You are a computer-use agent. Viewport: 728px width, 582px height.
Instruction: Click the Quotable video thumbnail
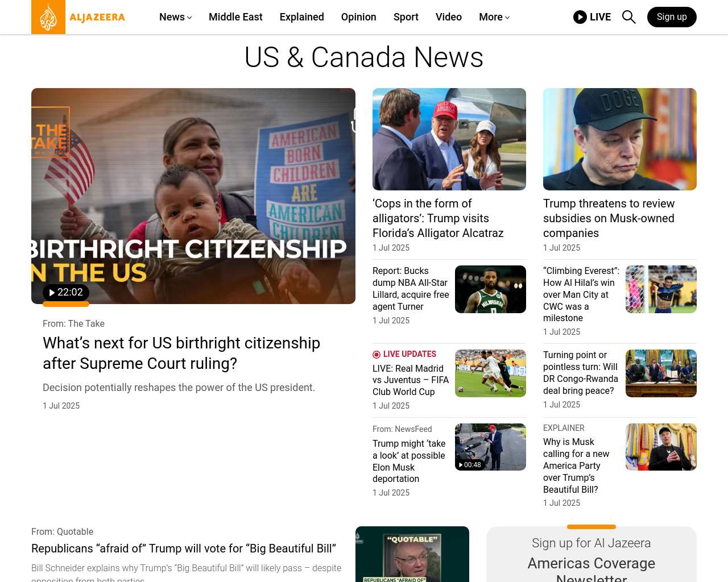click(x=412, y=554)
